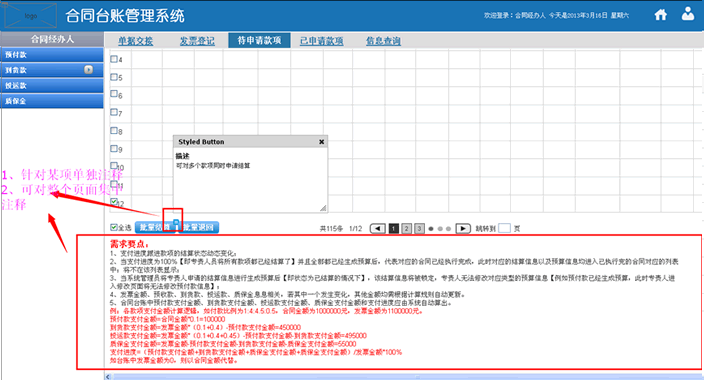Toggle the 全选 select-all checkbox

tap(114, 228)
